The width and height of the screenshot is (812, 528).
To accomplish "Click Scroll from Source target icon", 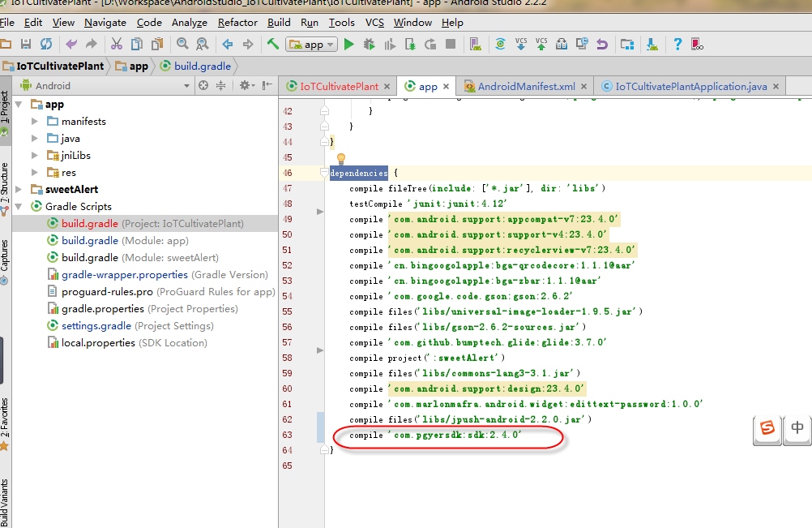I will tap(203, 85).
